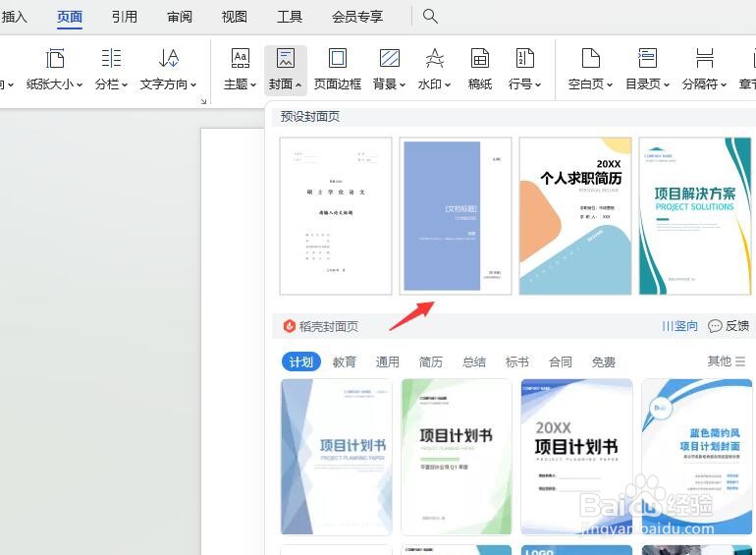Viewport: 756px width, 555px height.
Task: Choose the 项目解决方案 preset cover
Action: 695,216
